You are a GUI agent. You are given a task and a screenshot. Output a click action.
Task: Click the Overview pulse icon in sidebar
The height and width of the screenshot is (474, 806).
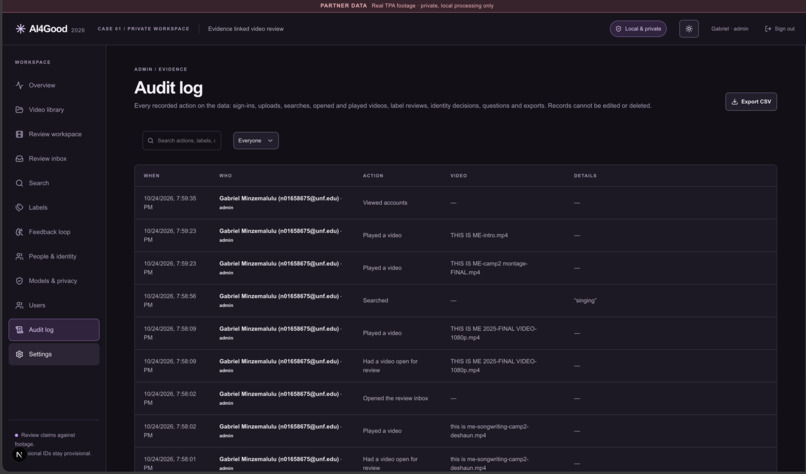(x=20, y=85)
